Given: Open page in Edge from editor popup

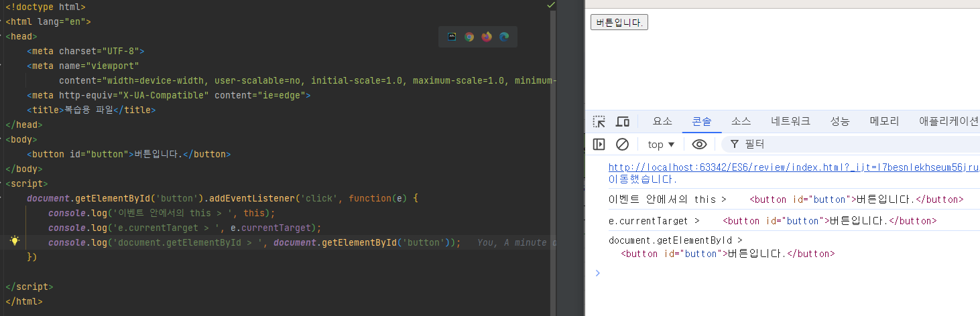Looking at the screenshot, I should click(x=504, y=37).
